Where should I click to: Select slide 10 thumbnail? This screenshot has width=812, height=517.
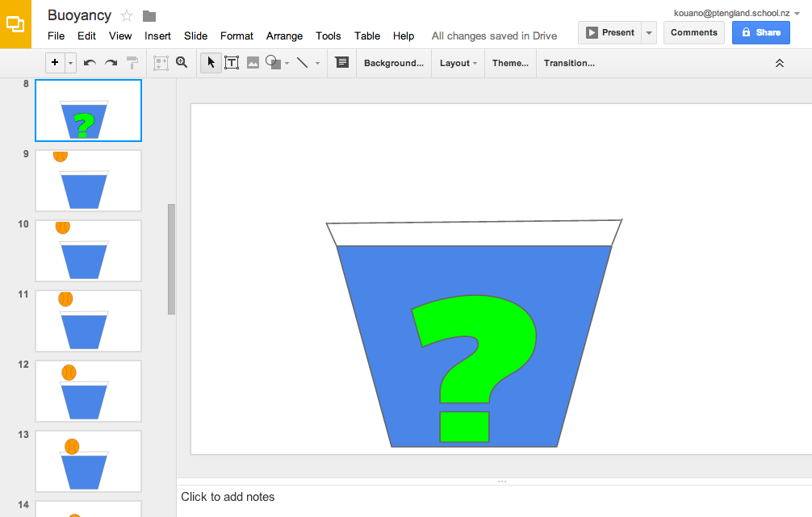pos(88,251)
